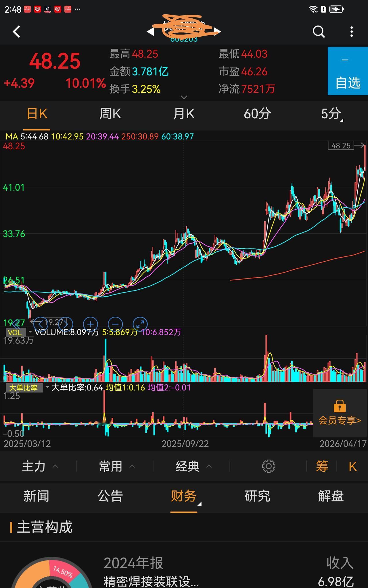Open 解盘 analysis tab

[331, 496]
